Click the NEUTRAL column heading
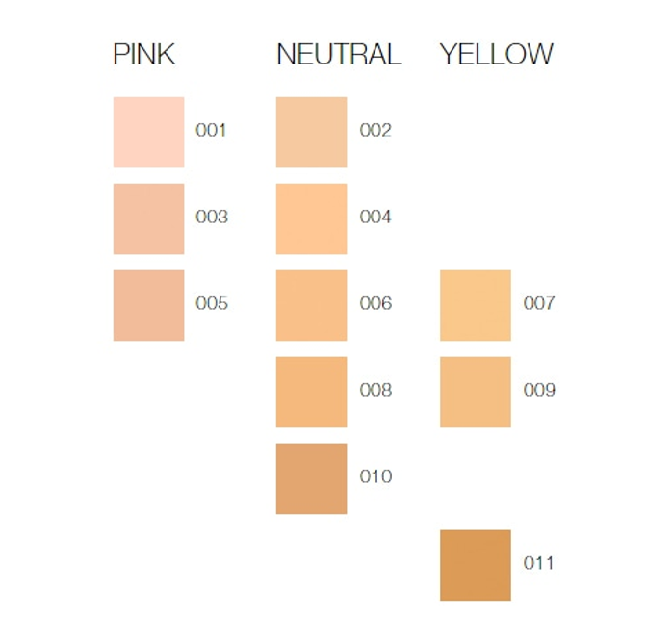 tap(338, 55)
